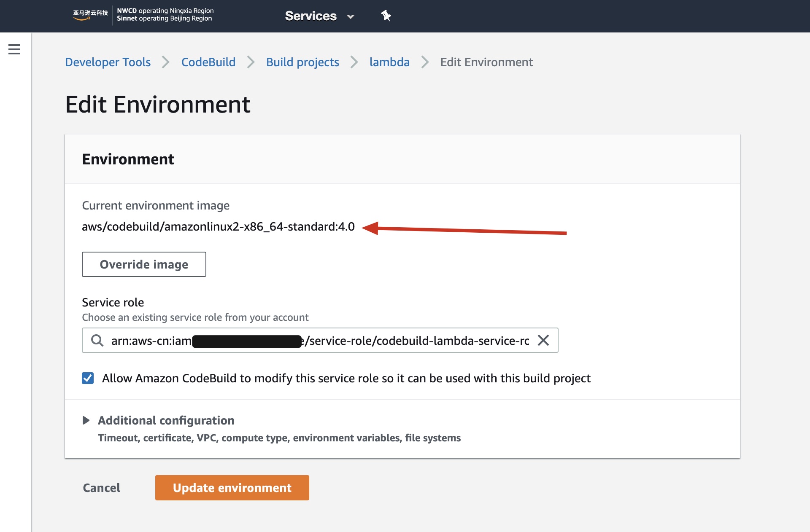Click the search magnifier in service role

(97, 340)
